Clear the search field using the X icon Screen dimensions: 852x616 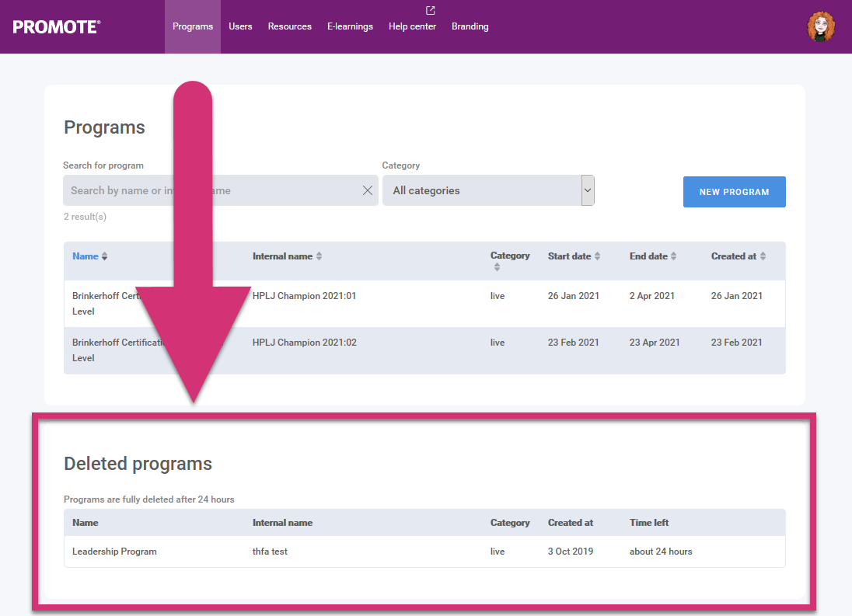(367, 190)
